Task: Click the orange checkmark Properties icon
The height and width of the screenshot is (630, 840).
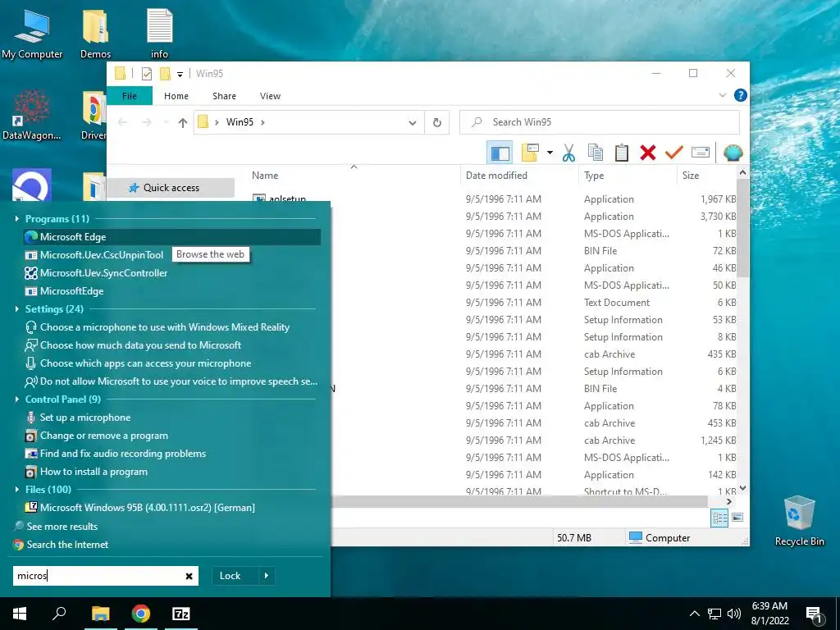Action: pos(674,153)
